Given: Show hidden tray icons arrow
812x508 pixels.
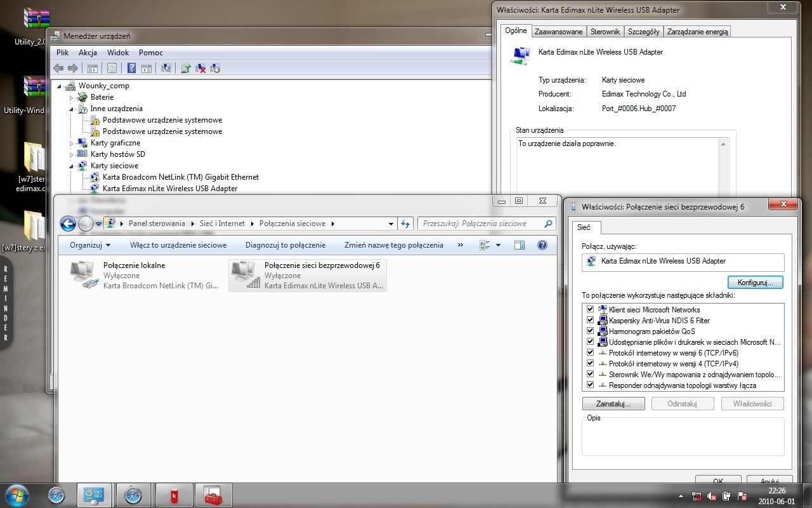Looking at the screenshot, I should (681, 496).
